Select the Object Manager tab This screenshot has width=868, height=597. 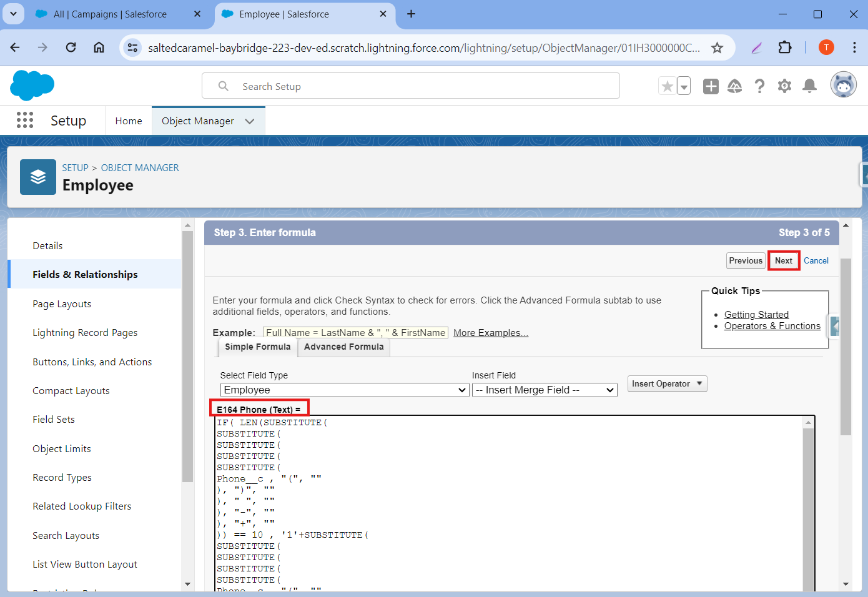pyautogui.click(x=198, y=121)
